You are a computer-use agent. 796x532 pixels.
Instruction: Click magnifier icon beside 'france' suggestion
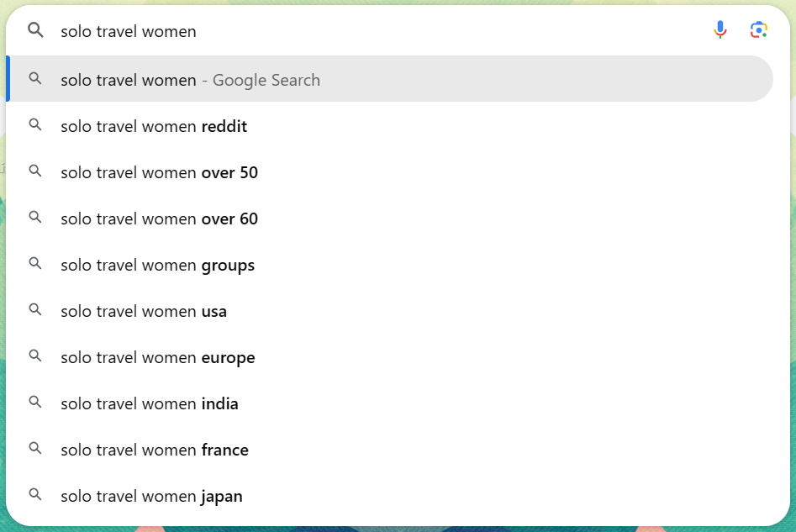(x=35, y=448)
